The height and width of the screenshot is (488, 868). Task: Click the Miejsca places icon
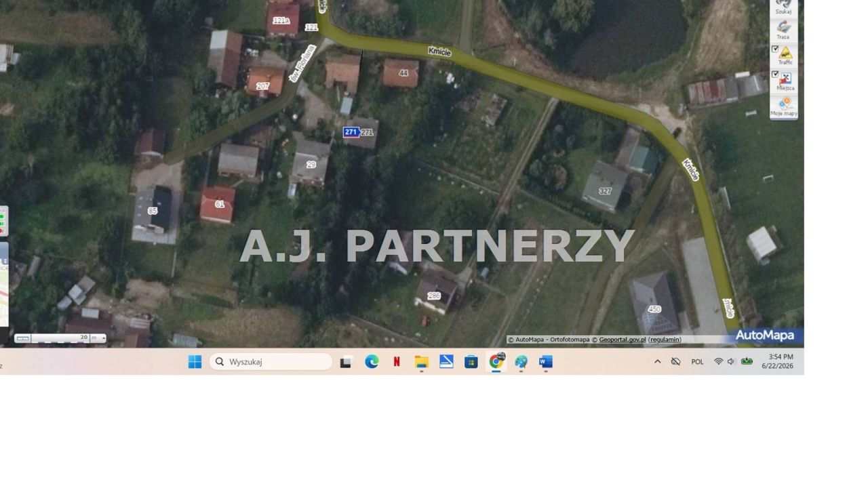click(x=786, y=79)
